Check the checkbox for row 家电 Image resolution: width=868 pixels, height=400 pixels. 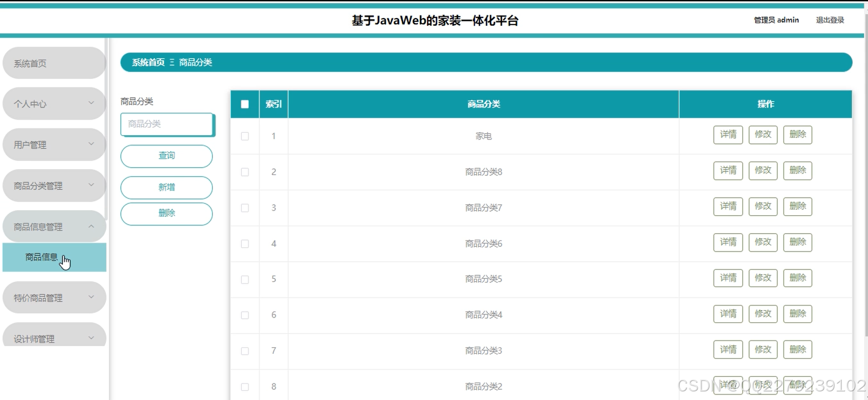[245, 136]
